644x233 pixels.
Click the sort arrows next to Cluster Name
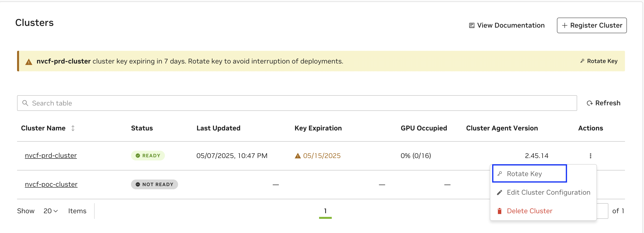click(73, 128)
